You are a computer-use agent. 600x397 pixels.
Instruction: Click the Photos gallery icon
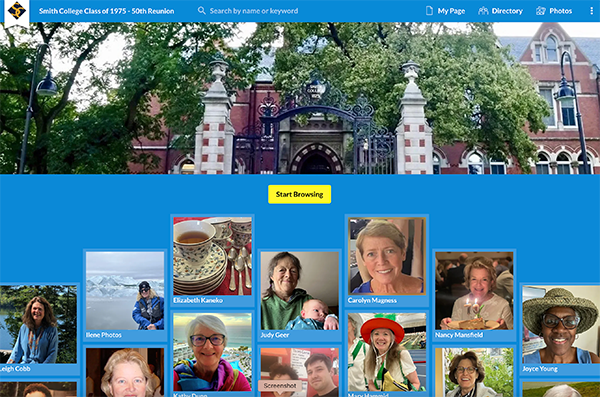(x=541, y=11)
